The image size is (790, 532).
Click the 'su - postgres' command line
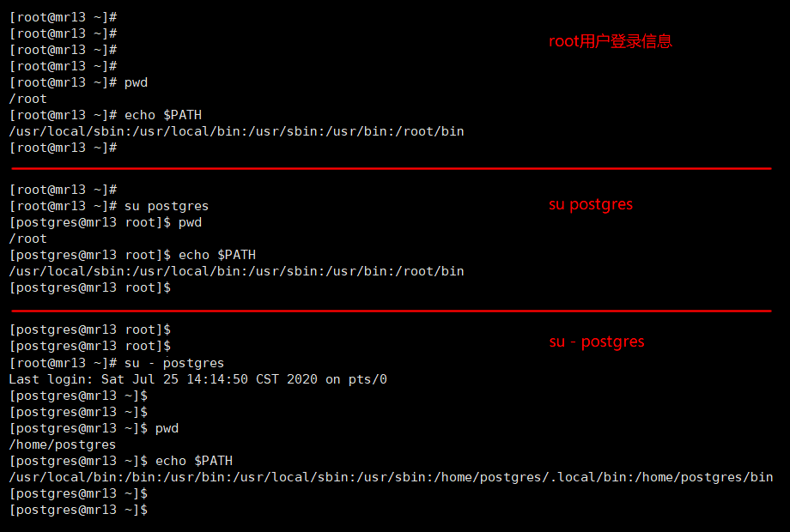[x=117, y=363]
